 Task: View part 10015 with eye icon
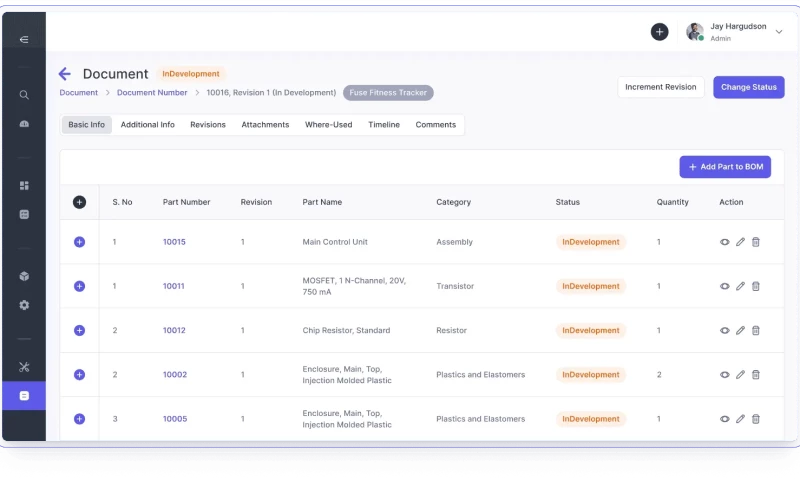pyautogui.click(x=724, y=242)
